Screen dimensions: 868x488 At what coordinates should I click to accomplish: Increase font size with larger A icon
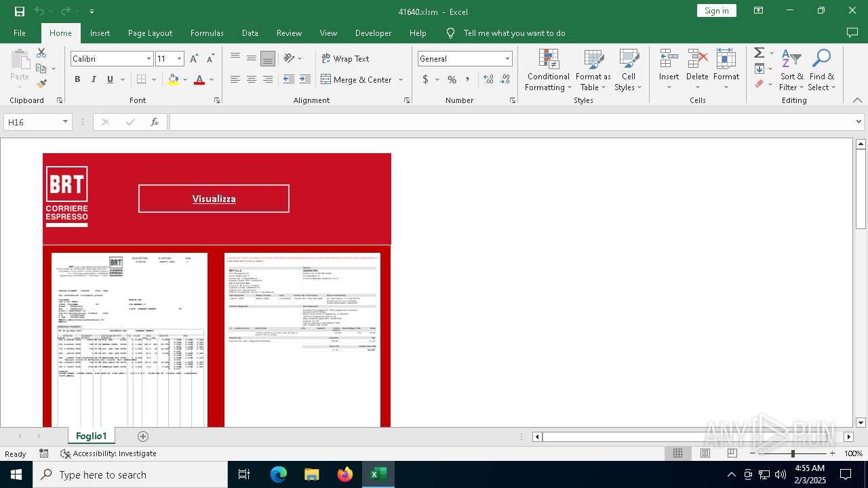pyautogui.click(x=195, y=59)
